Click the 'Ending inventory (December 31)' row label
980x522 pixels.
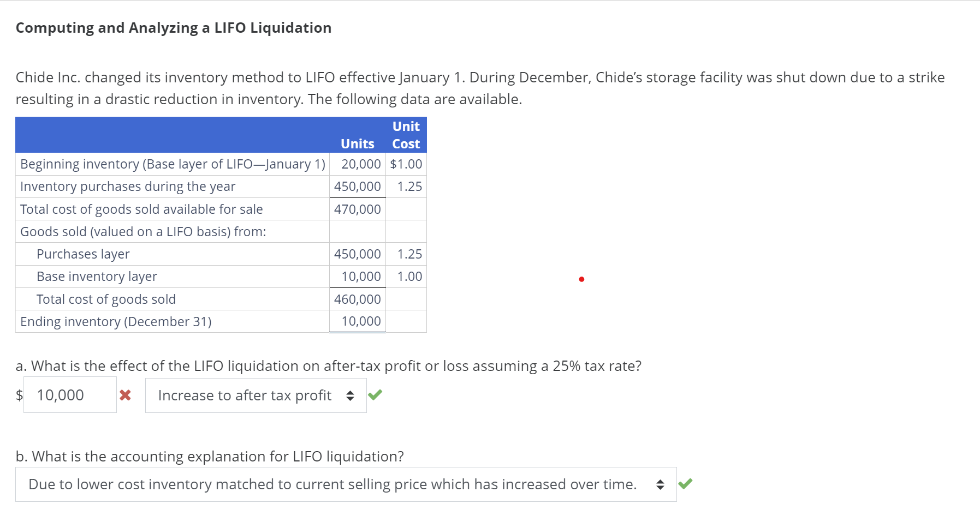(x=115, y=321)
